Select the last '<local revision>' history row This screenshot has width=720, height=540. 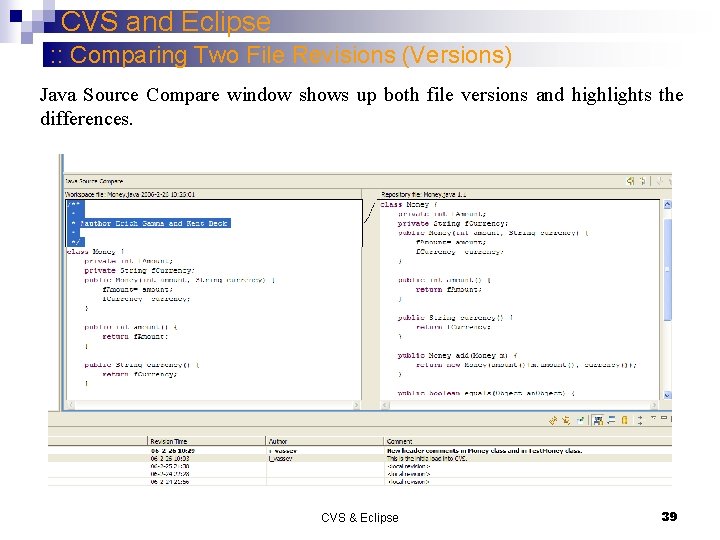pos(360,482)
